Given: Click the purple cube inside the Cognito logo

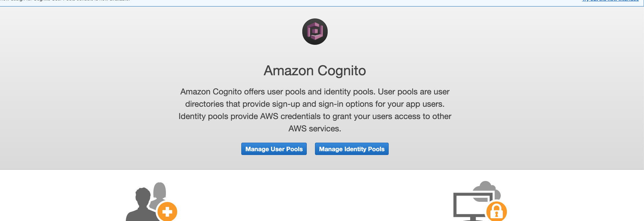Looking at the screenshot, I should [x=315, y=31].
